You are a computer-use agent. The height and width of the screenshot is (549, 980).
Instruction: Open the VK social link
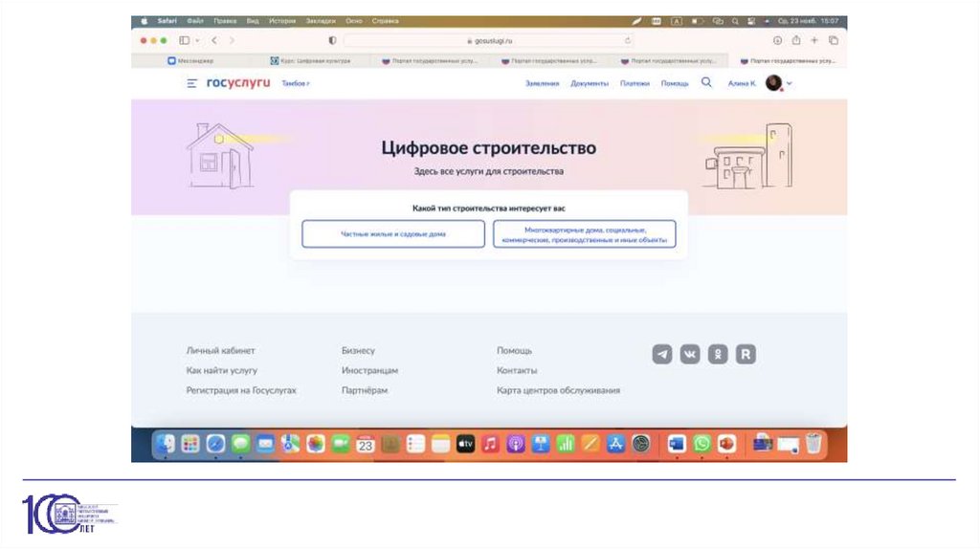pyautogui.click(x=690, y=354)
